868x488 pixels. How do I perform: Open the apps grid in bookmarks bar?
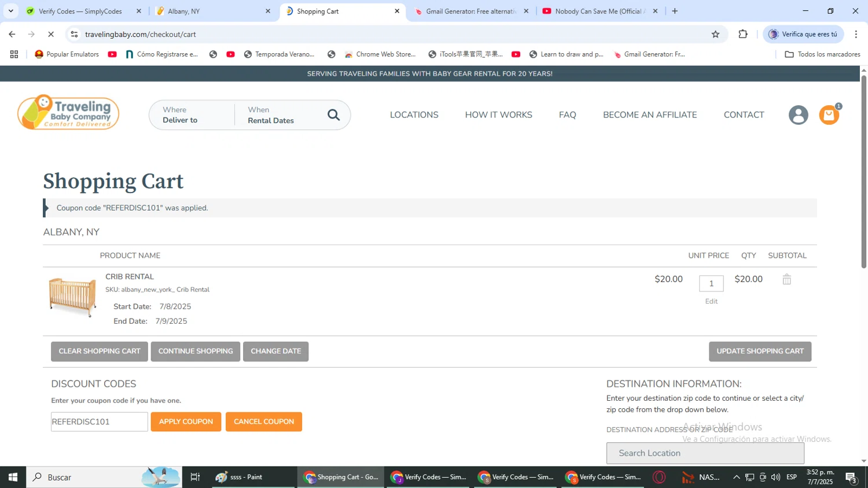coord(14,54)
